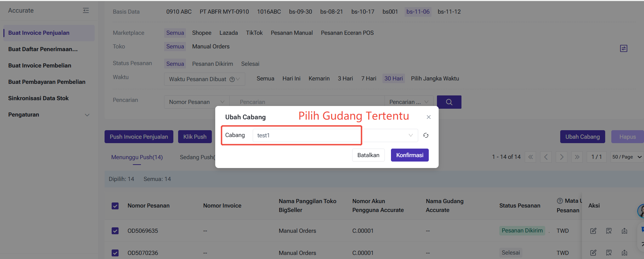Open the 50 / Page size dropdown
Screen dimensions: 644x259
point(626,157)
